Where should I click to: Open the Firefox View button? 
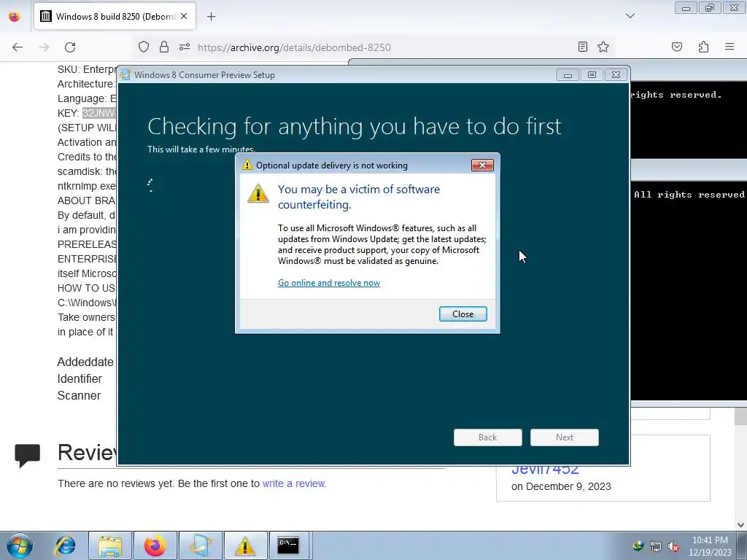click(15, 17)
